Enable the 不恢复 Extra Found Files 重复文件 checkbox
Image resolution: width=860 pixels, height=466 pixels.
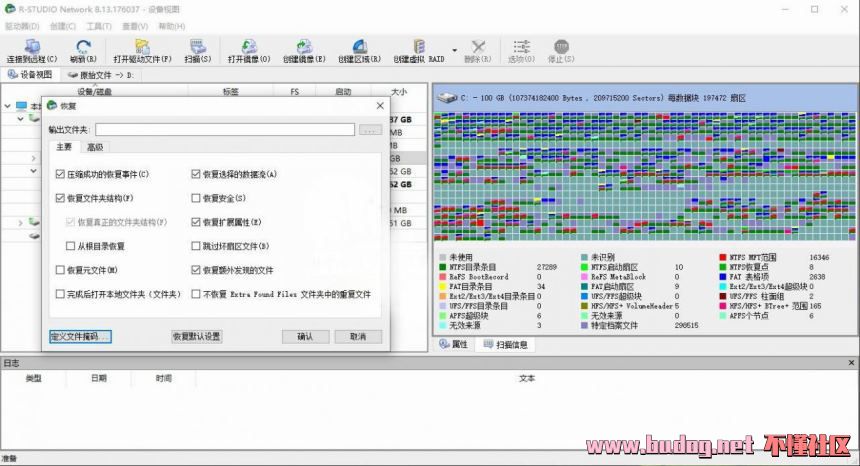tap(196, 294)
